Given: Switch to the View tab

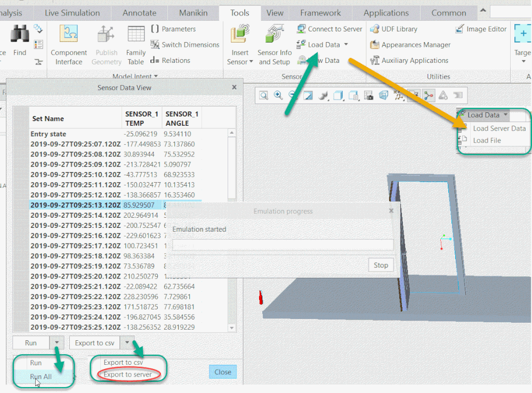Looking at the screenshot, I should pyautogui.click(x=275, y=13).
